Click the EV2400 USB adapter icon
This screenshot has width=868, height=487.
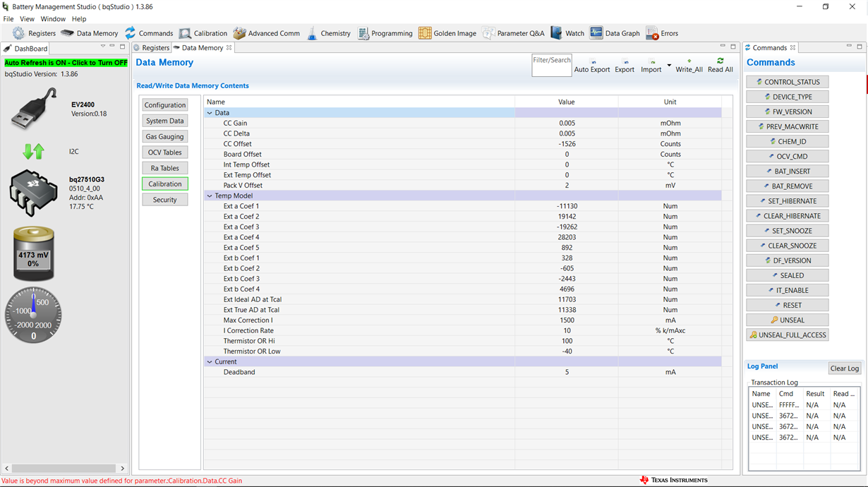pyautogui.click(x=34, y=109)
